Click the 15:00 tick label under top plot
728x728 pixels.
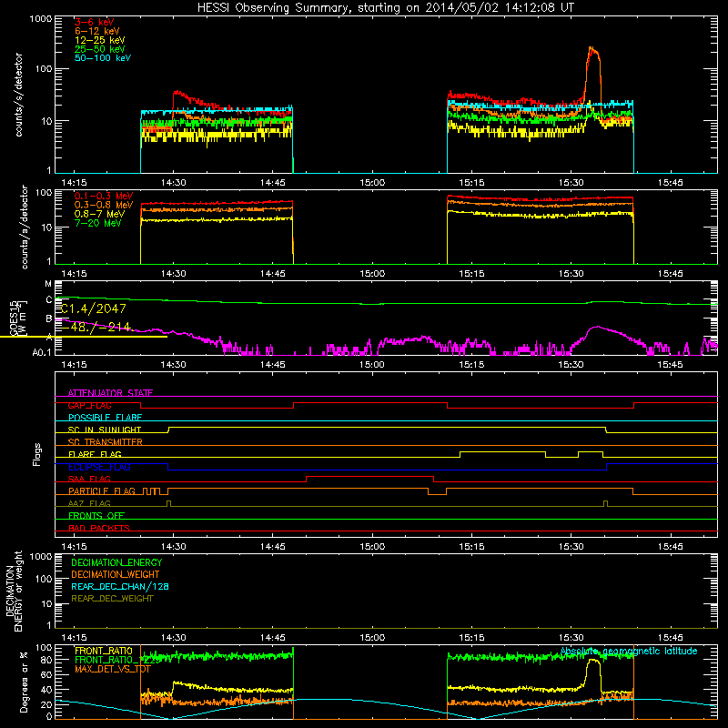pos(372,183)
